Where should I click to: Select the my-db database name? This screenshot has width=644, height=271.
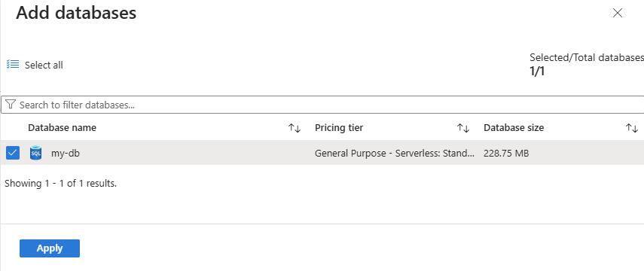[66, 154]
